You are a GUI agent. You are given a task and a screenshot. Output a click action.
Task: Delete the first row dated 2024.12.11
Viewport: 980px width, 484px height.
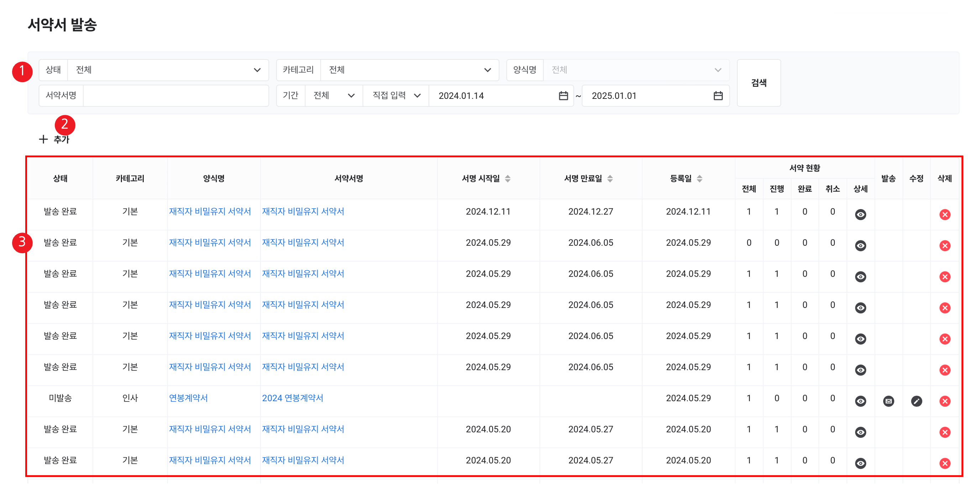click(945, 214)
